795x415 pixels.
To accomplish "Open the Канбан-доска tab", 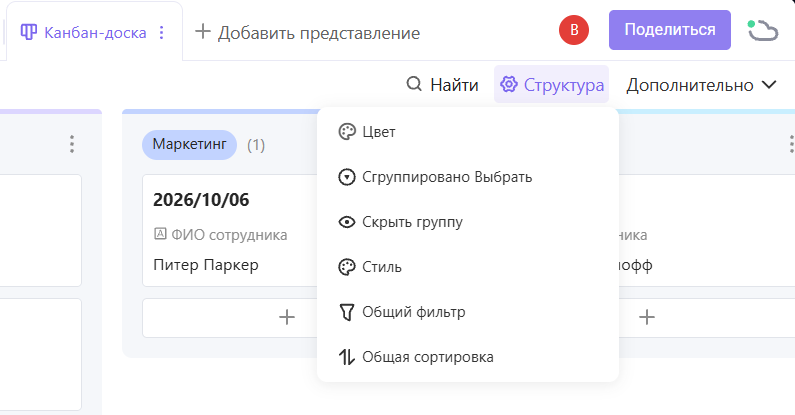I will coord(95,32).
